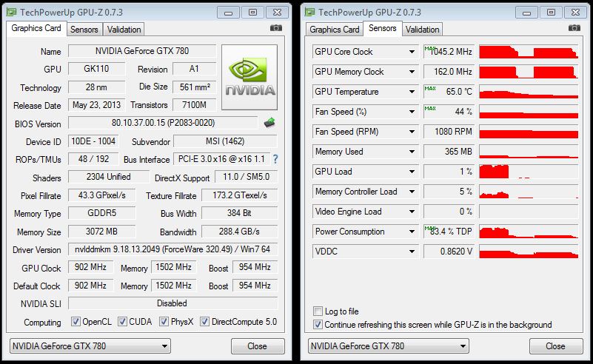Open GPU selector dropdown in left window
Image resolution: width=593 pixels, height=364 pixels.
90,346
